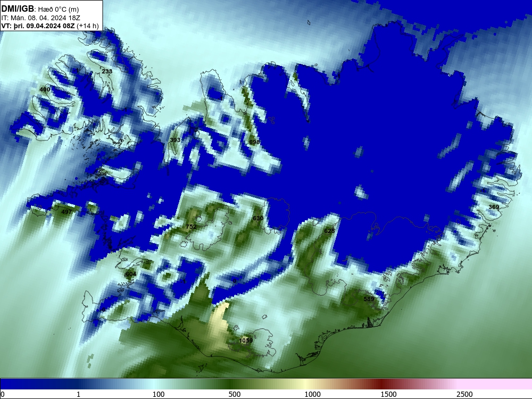This screenshot has height=399, width=532.
Task: Click the 0 tick on the color scale
Action: pos(3,394)
